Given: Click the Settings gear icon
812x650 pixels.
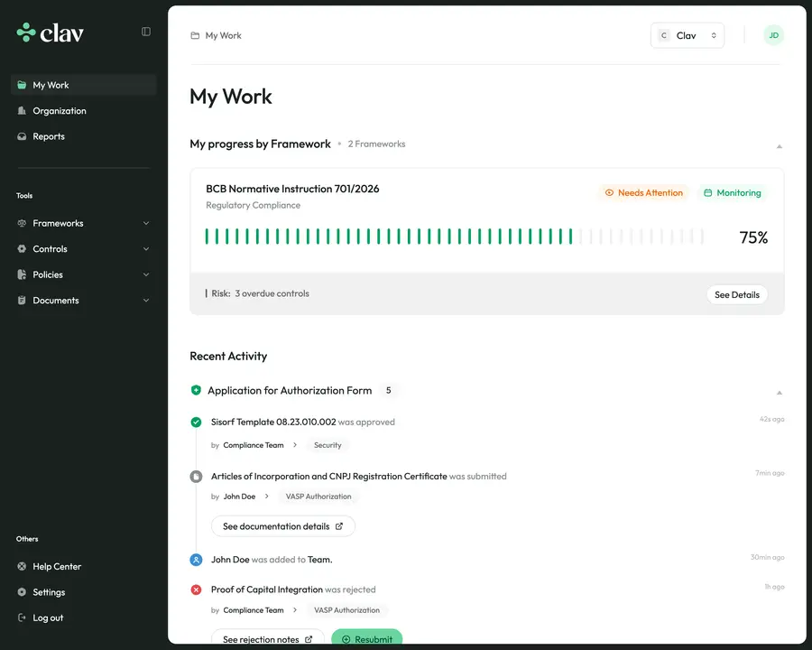Looking at the screenshot, I should click(22, 592).
